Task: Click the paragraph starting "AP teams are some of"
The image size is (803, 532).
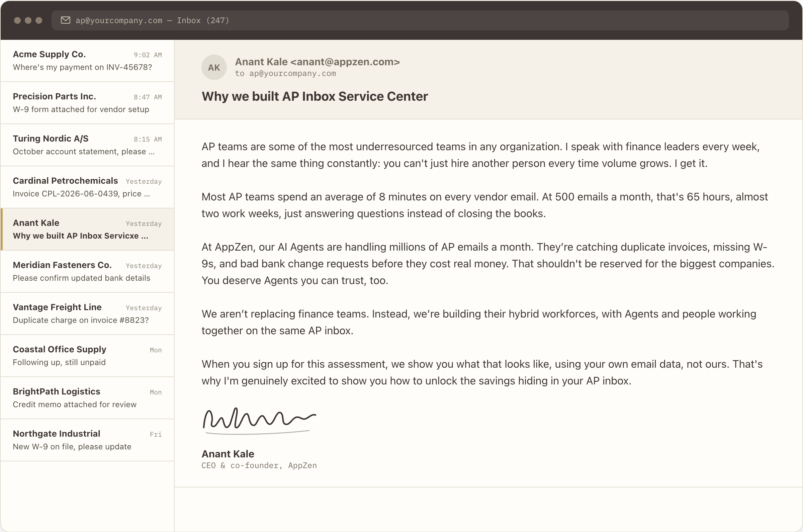Action: tap(481, 155)
